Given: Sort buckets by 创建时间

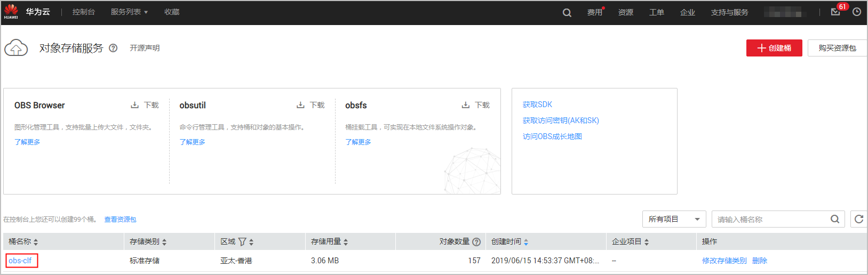Looking at the screenshot, I should click(526, 242).
